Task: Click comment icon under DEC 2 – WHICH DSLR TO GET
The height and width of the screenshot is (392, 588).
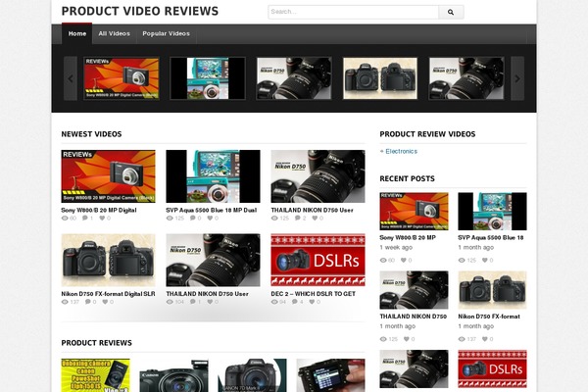Action: point(295,302)
